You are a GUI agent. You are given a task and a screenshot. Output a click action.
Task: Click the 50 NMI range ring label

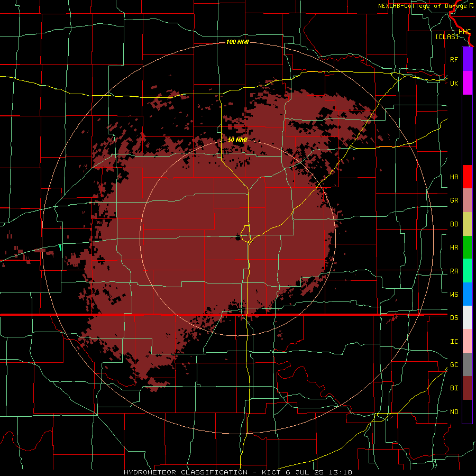(237, 140)
